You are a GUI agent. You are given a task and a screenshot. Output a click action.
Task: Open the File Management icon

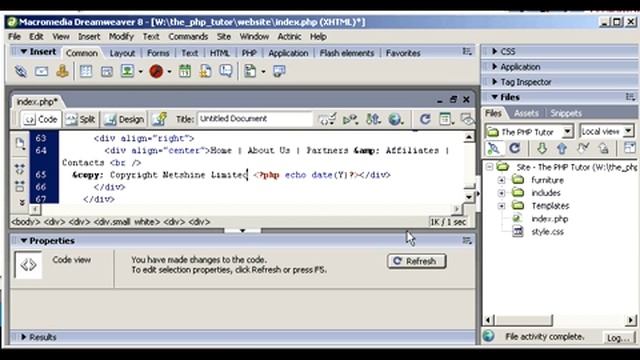(x=373, y=119)
